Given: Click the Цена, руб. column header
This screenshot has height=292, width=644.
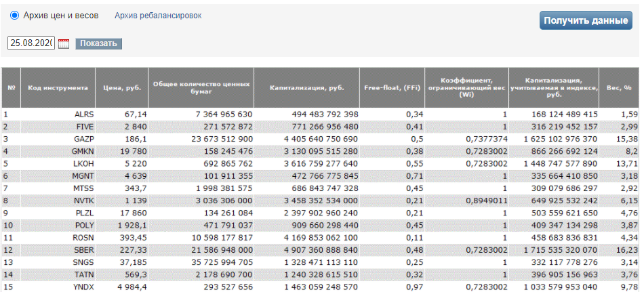Looking at the screenshot, I should tap(121, 87).
